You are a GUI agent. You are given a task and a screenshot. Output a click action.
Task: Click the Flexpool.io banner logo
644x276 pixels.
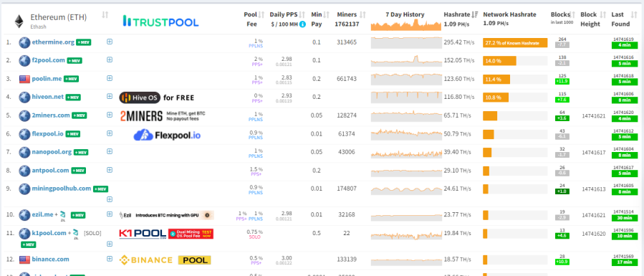pyautogui.click(x=167, y=135)
